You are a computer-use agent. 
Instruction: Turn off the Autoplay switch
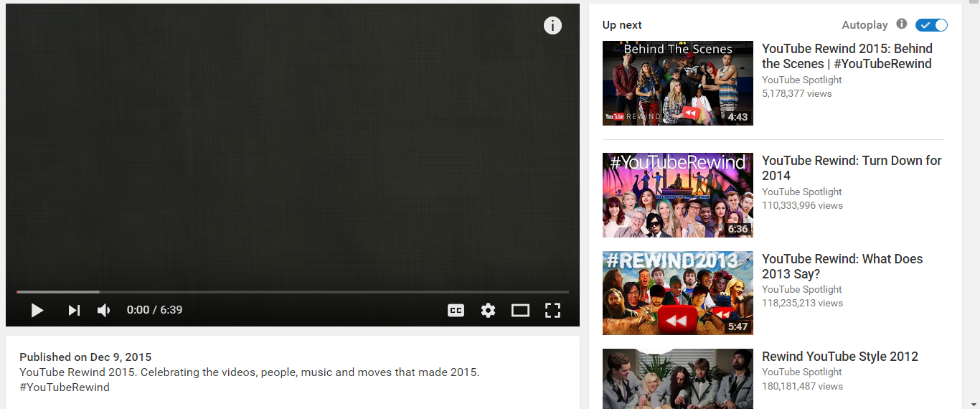pyautogui.click(x=931, y=25)
